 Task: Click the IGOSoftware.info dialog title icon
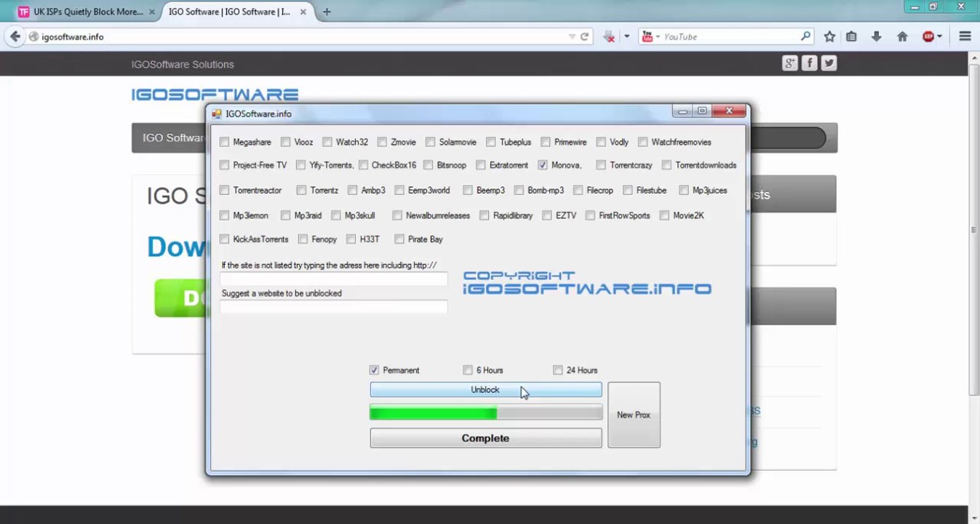(x=216, y=114)
